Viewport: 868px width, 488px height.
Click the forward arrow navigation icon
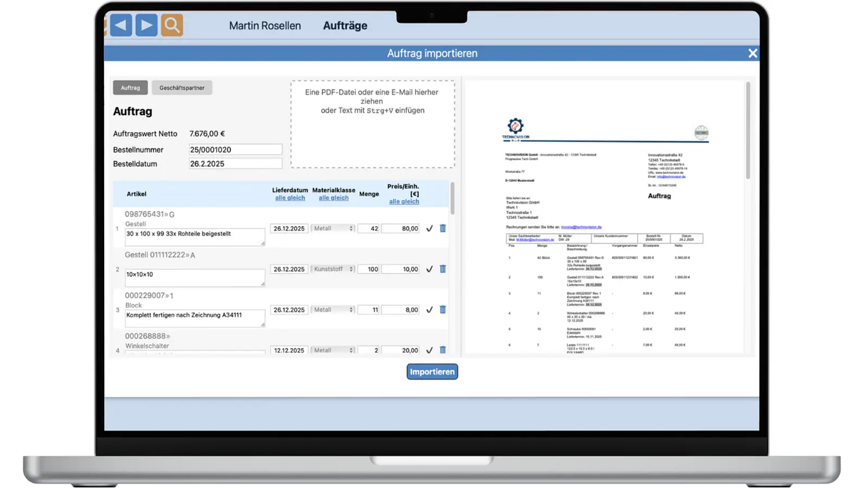(146, 25)
